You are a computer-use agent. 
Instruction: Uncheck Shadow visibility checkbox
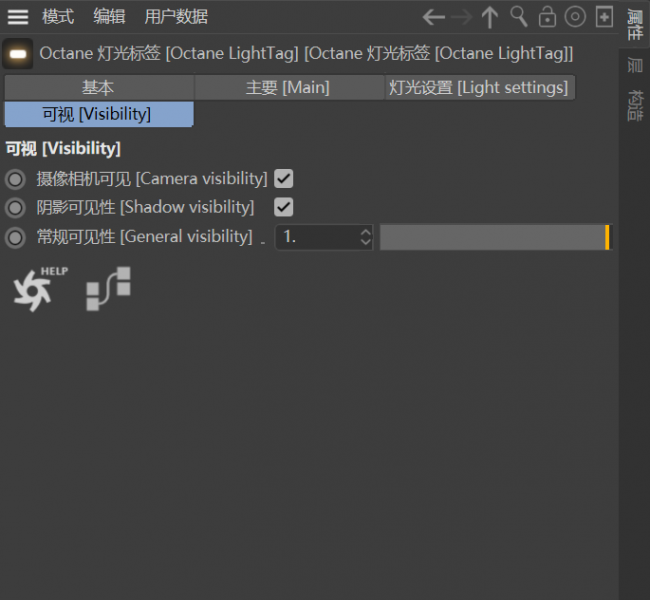[284, 207]
